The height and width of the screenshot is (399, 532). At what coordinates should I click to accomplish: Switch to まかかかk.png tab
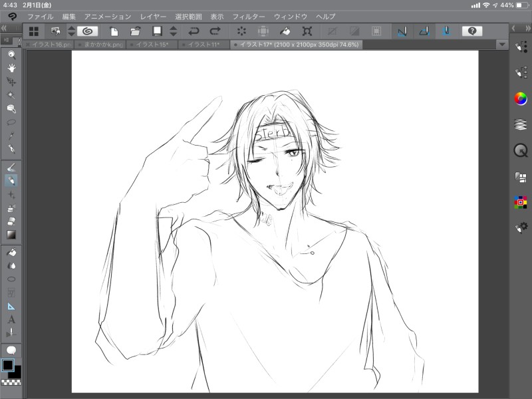(x=100, y=45)
